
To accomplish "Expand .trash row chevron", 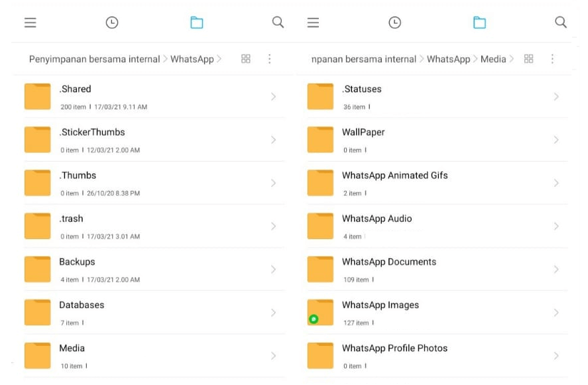I will coord(273,226).
